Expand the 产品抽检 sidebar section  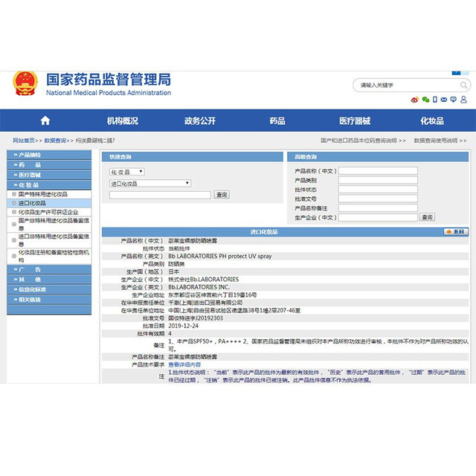(x=49, y=155)
